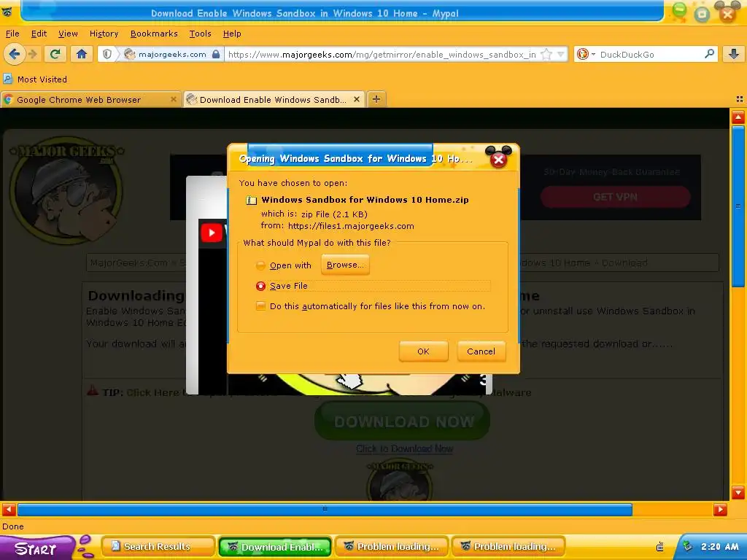
Task: Switch to Google Chrome Web Browser tab
Action: [x=90, y=99]
